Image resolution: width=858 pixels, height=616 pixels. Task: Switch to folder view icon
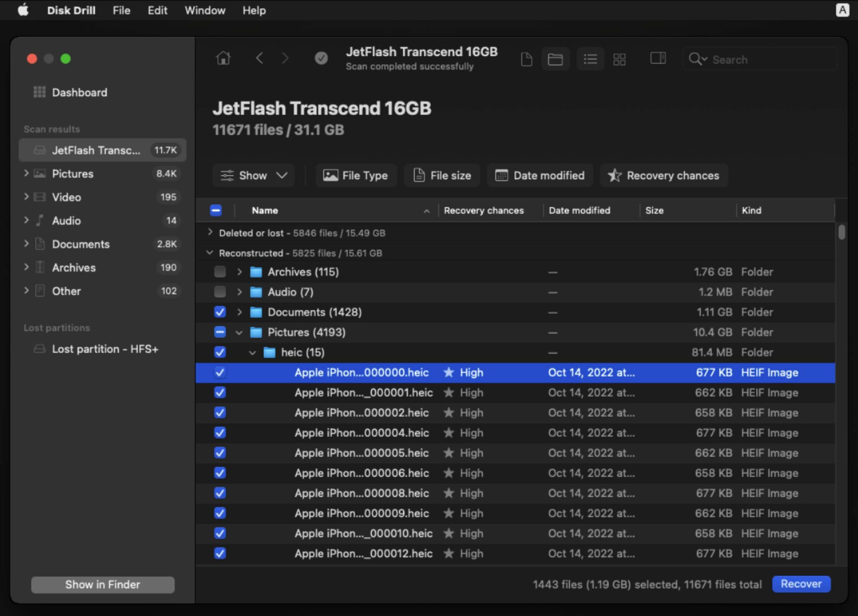(555, 59)
